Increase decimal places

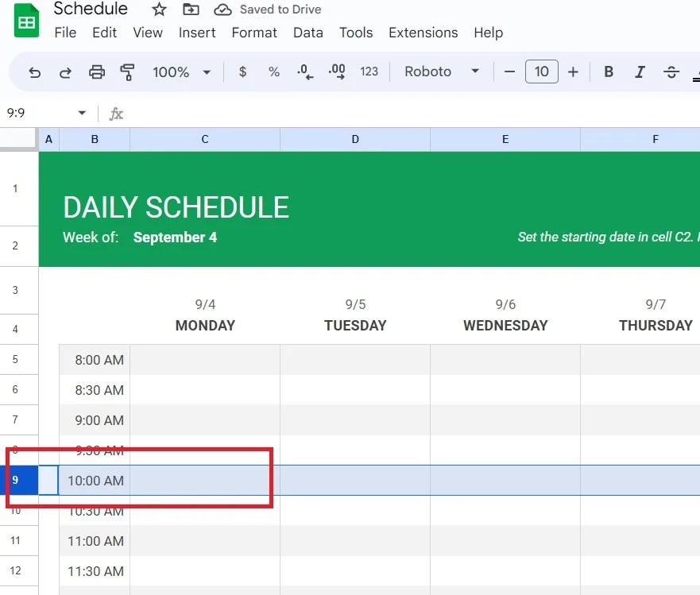point(336,71)
